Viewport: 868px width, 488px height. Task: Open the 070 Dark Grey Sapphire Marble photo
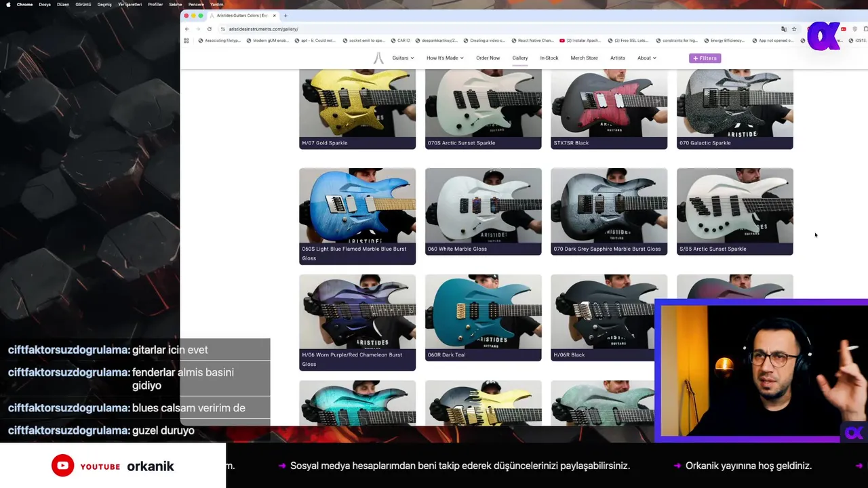[x=609, y=205]
